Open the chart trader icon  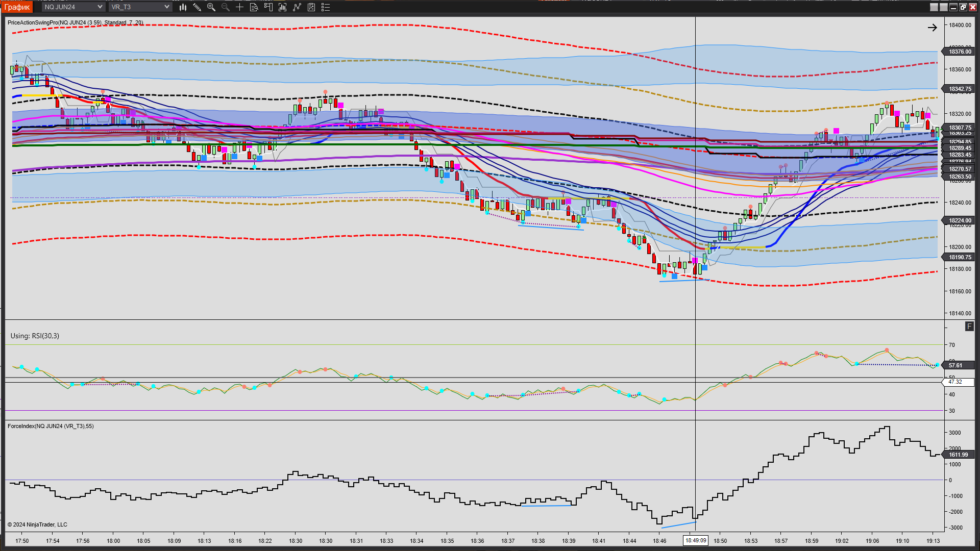(x=268, y=7)
